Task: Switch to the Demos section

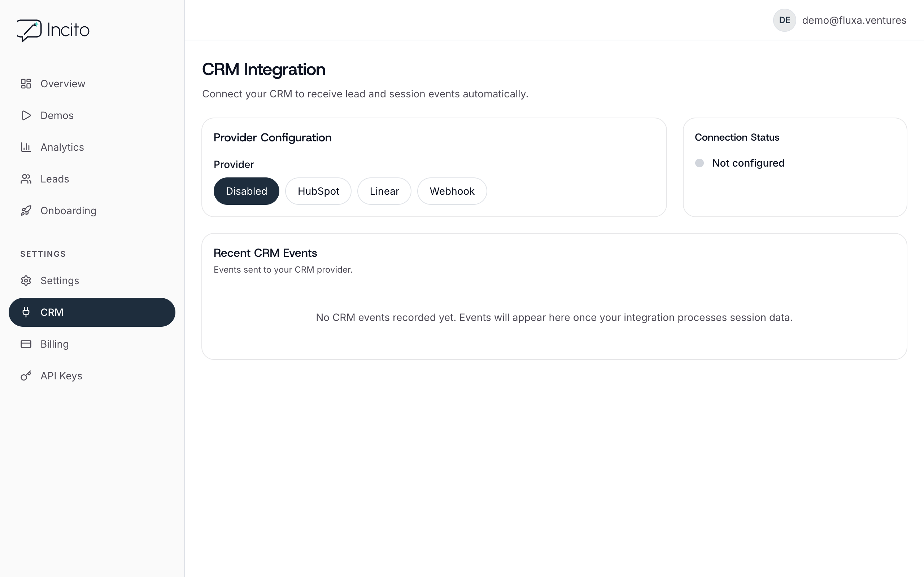Action: click(57, 115)
